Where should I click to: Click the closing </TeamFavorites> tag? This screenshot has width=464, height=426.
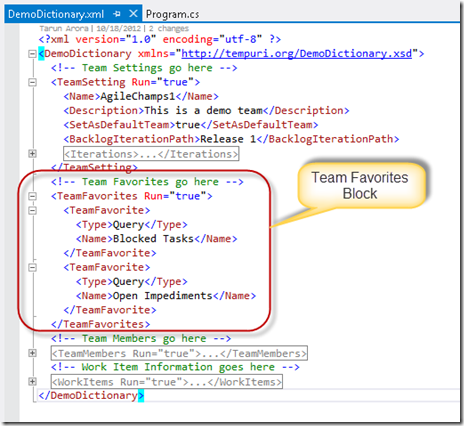101,324
